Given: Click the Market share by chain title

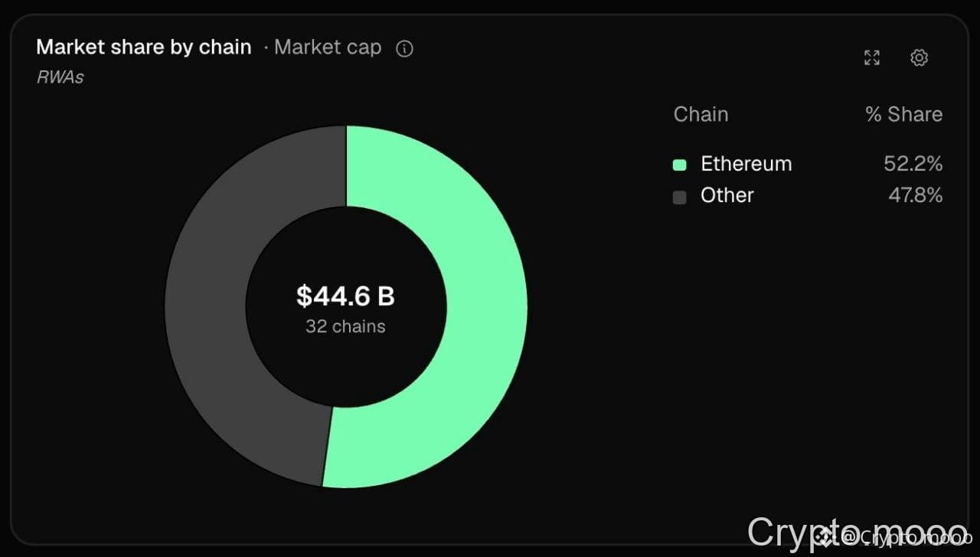Looking at the screenshot, I should coord(144,47).
